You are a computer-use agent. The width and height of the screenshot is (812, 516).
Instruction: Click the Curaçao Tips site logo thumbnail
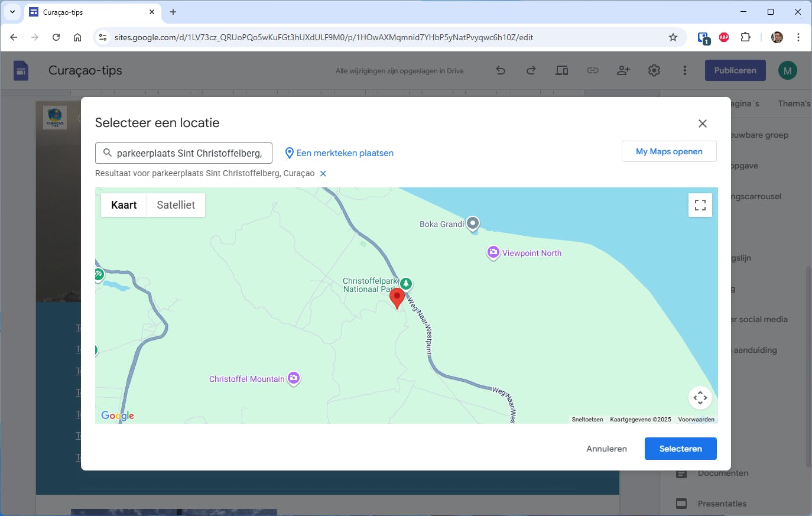(55, 118)
